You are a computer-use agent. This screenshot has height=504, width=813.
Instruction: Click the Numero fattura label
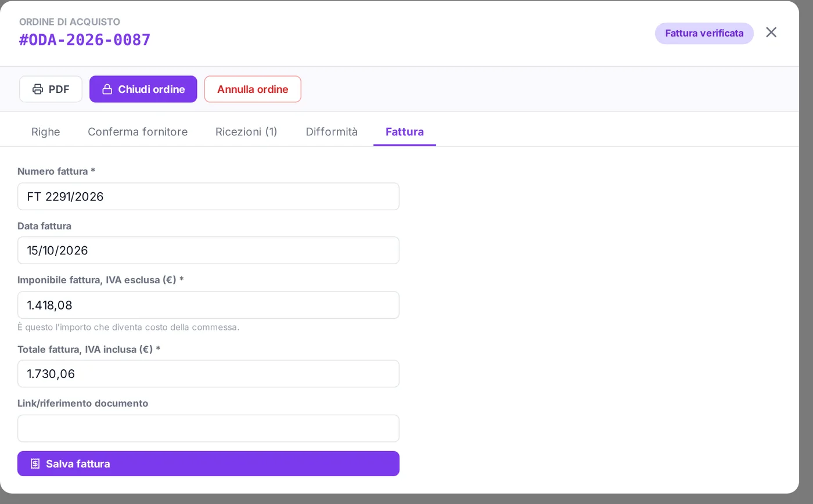click(56, 171)
